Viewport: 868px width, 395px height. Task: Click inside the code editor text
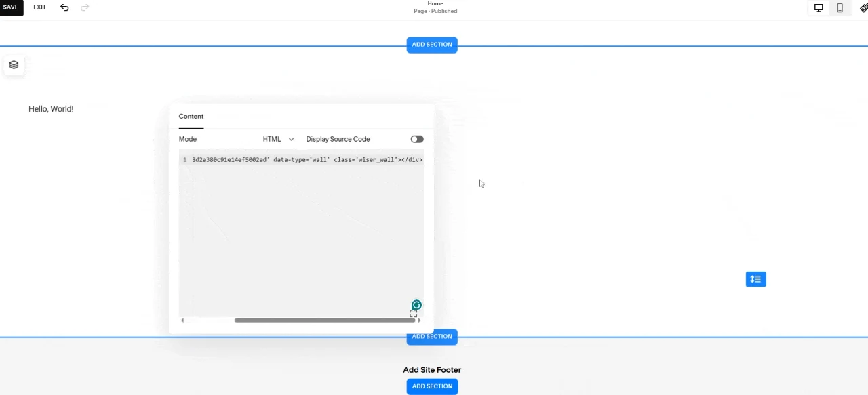pos(307,160)
